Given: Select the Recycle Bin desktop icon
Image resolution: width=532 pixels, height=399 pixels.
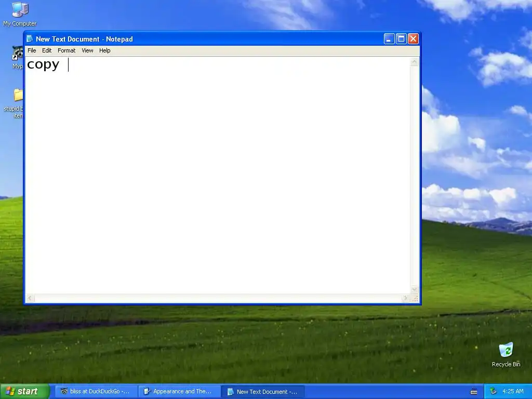Looking at the screenshot, I should point(506,354).
